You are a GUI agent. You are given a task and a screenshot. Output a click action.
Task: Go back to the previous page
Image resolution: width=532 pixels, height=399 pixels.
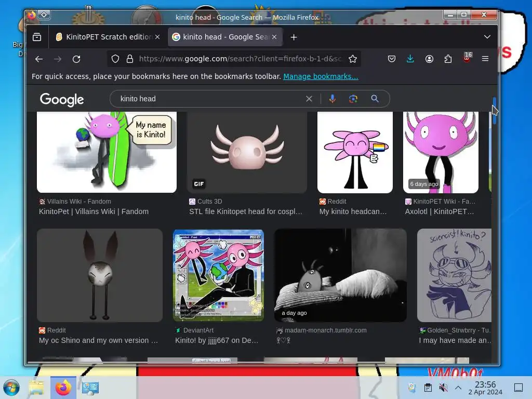point(39,59)
